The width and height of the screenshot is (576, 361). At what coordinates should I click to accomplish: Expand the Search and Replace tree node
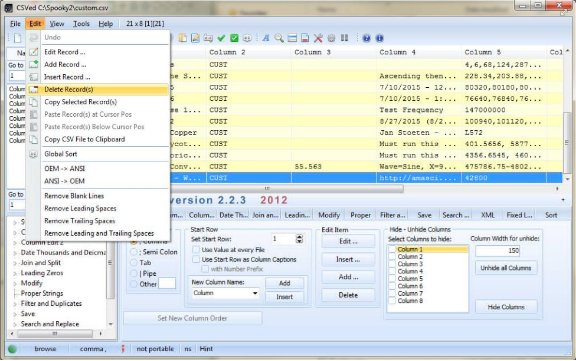pyautogui.click(x=15, y=325)
